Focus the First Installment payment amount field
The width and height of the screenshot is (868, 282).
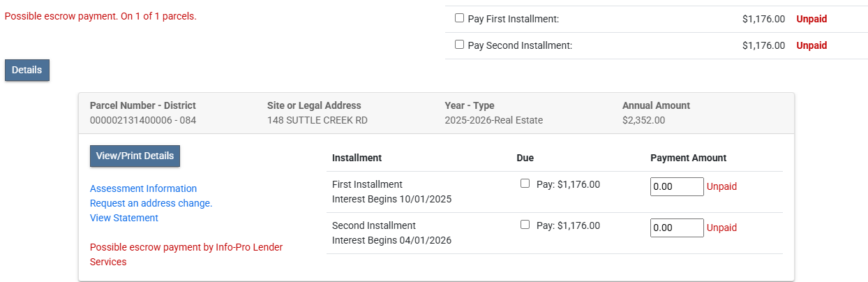pyautogui.click(x=676, y=187)
